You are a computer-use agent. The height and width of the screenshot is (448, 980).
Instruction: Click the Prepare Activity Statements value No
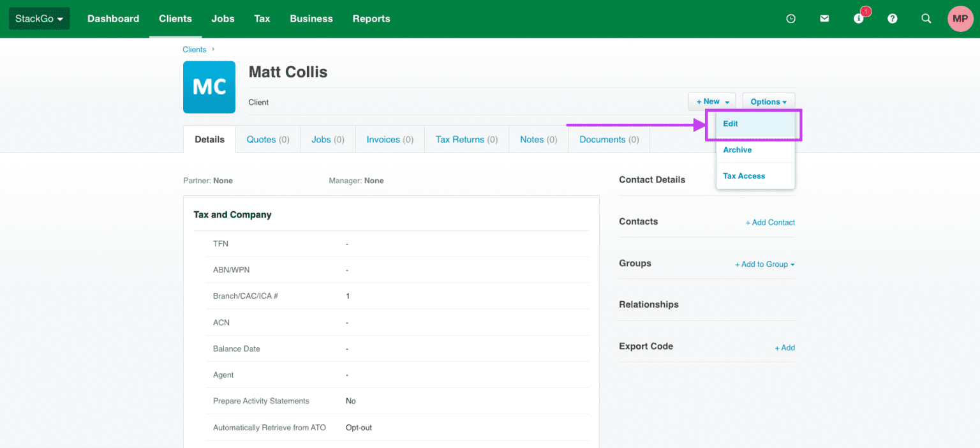point(351,401)
